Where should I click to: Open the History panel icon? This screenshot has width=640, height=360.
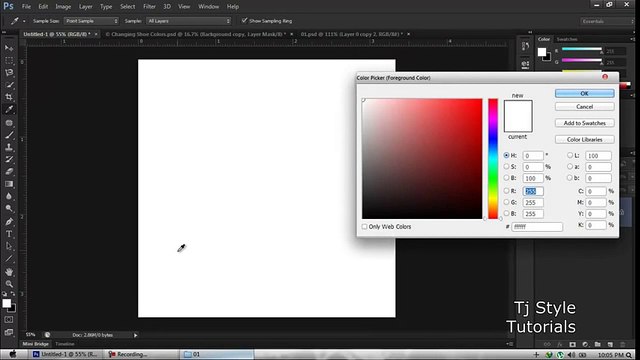525,46
